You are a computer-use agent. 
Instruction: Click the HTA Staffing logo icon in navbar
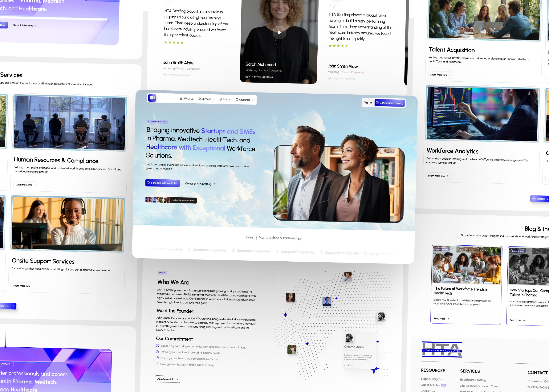152,98
